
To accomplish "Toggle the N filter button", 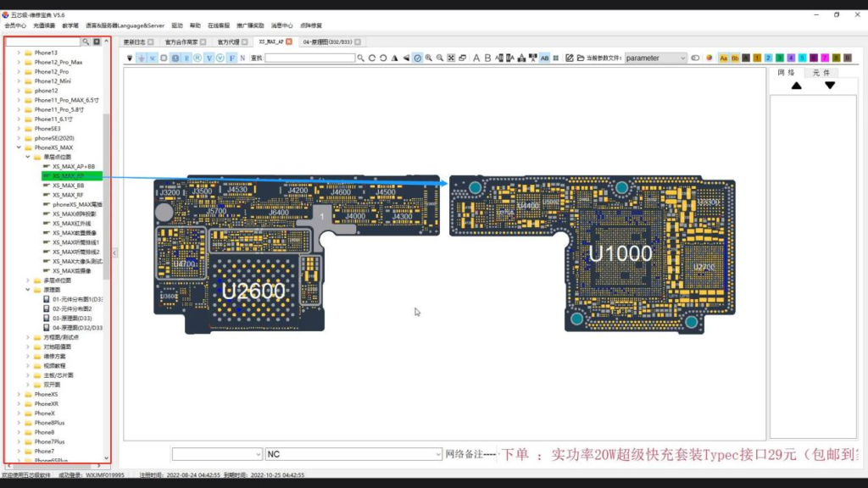I will tap(242, 58).
